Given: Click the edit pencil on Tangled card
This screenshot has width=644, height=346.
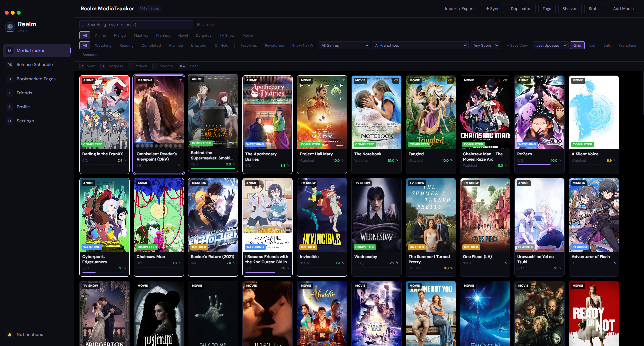Looking at the screenshot, I should click(452, 160).
